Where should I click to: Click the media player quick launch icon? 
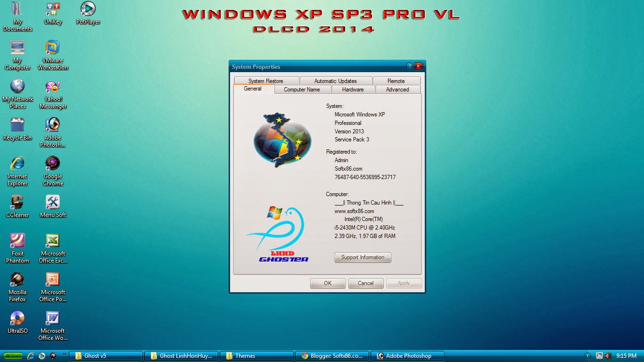click(x=42, y=356)
